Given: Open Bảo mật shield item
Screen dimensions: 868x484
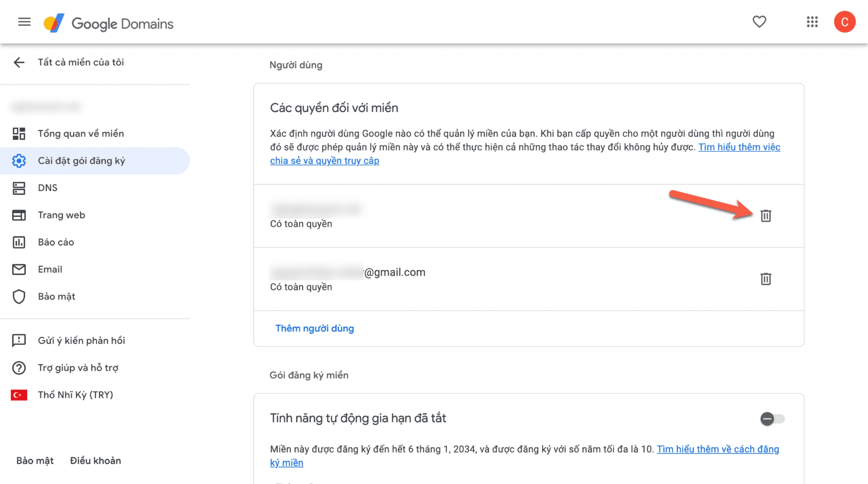Looking at the screenshot, I should tap(56, 297).
